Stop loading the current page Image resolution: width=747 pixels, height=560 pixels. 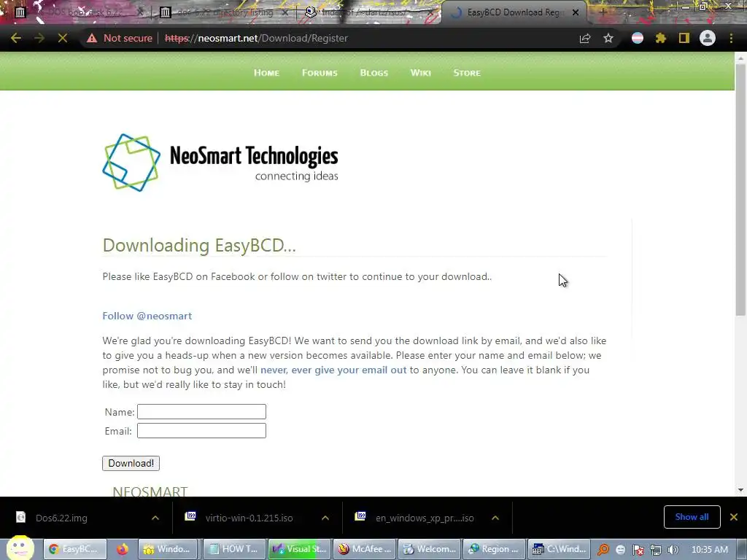tap(63, 38)
